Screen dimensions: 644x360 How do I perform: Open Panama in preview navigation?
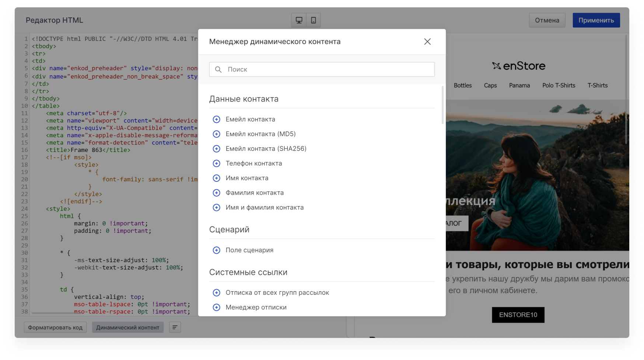(x=519, y=85)
